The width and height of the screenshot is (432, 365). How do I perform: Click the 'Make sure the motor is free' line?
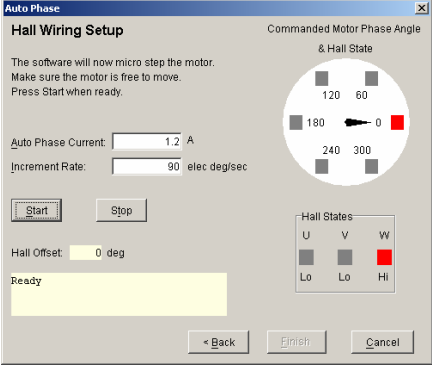click(96, 77)
